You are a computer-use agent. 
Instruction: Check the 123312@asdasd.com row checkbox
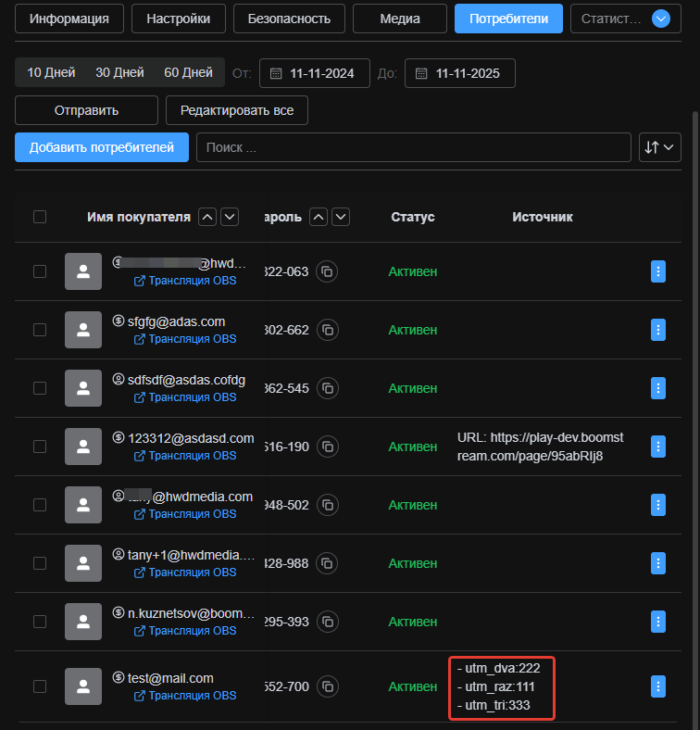tap(40, 447)
